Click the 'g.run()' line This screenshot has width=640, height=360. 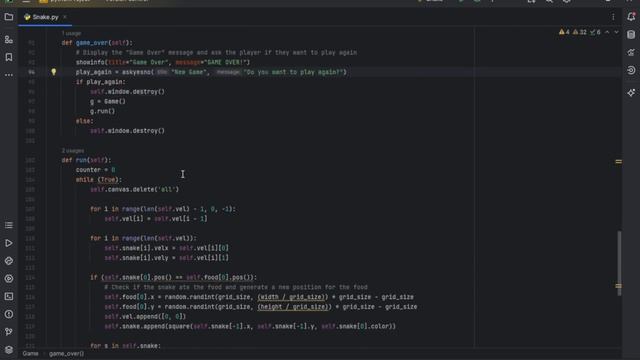pyautogui.click(x=102, y=111)
